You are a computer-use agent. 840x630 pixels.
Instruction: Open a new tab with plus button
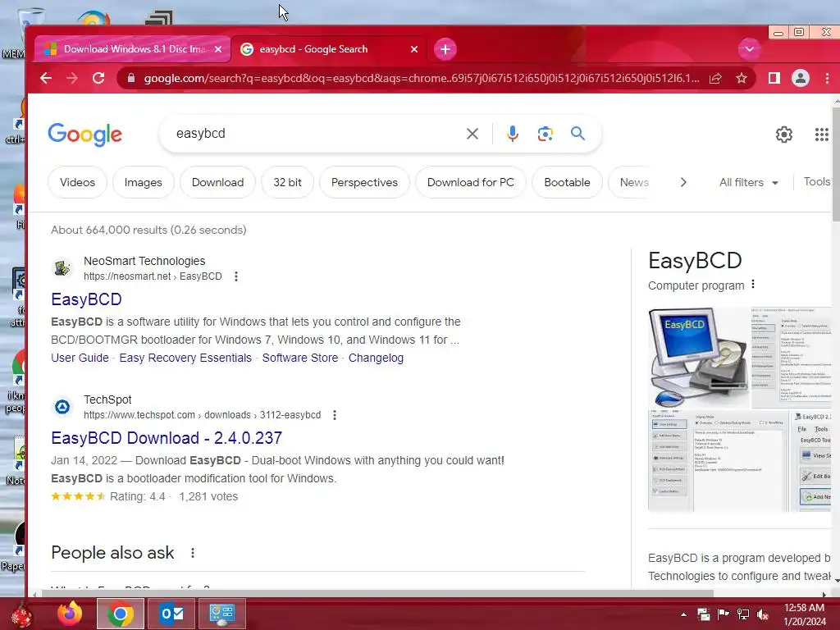click(445, 49)
